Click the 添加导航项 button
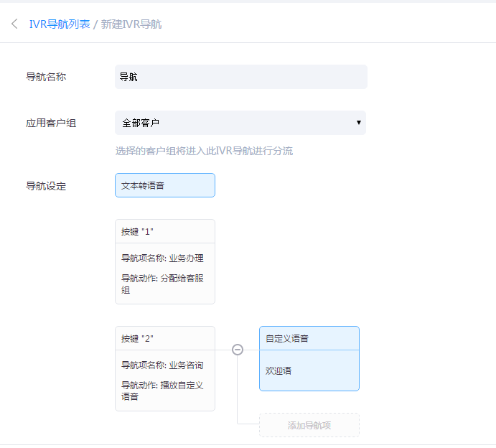Viewport: 496px width, 448px height. tap(309, 425)
